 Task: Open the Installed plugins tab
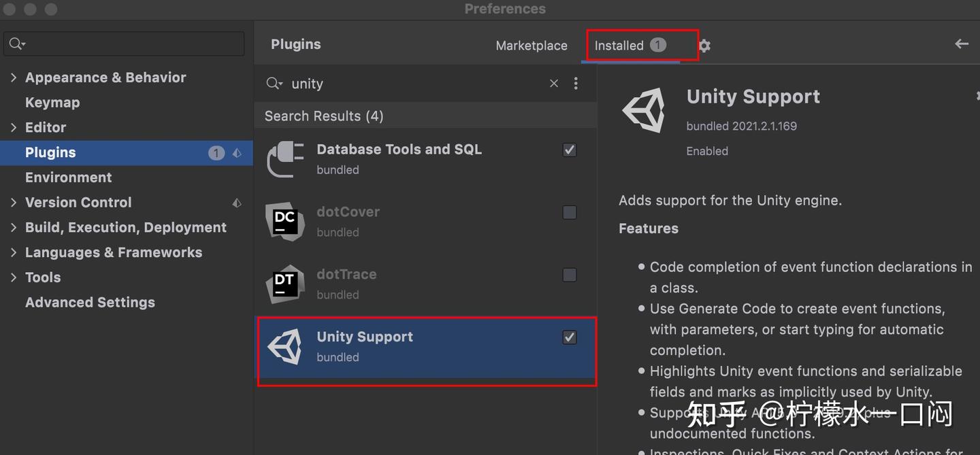click(x=620, y=45)
